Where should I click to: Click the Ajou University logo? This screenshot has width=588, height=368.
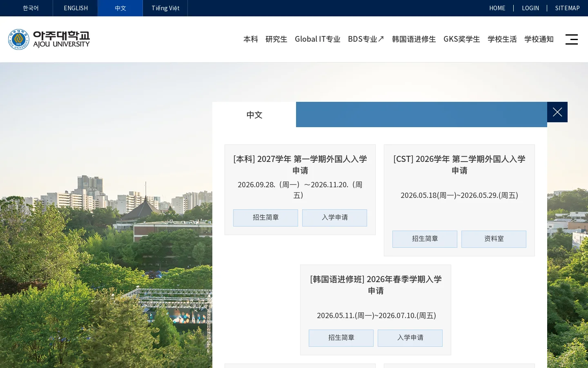click(x=49, y=39)
